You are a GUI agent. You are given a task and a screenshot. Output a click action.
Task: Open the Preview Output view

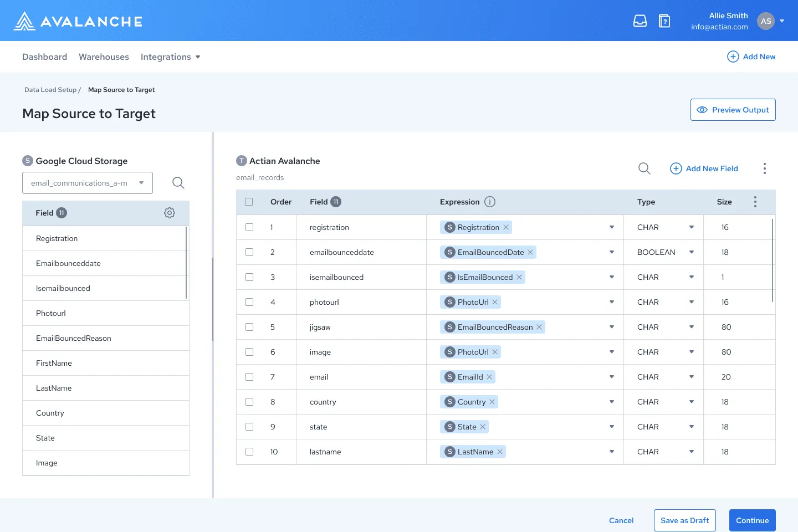733,109
